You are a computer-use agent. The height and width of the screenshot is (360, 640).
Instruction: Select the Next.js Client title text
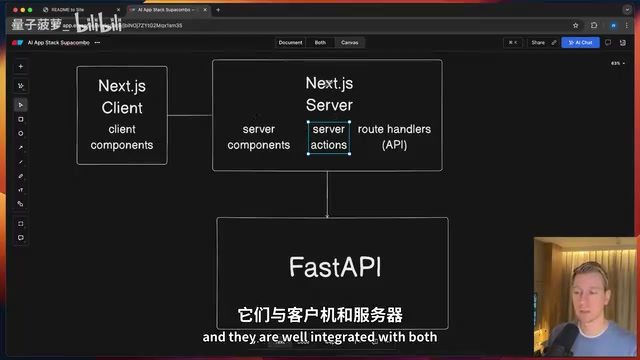122,97
